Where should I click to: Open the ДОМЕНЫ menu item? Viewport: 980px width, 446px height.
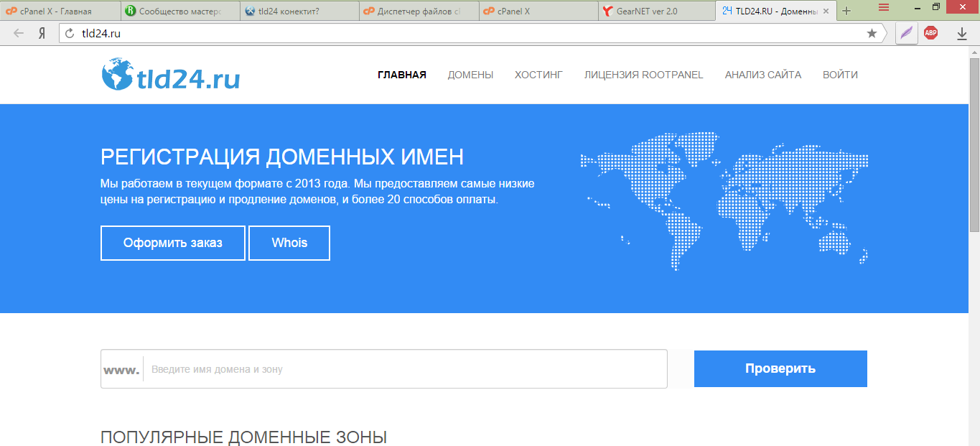pyautogui.click(x=470, y=75)
